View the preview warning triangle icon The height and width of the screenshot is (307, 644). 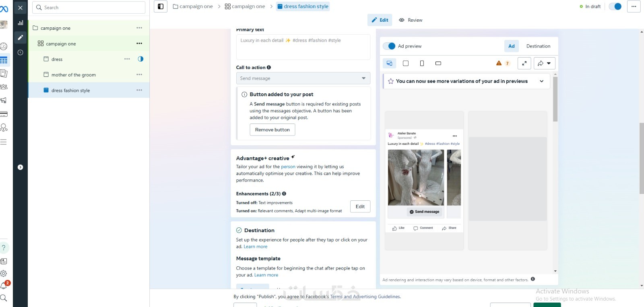(x=499, y=63)
